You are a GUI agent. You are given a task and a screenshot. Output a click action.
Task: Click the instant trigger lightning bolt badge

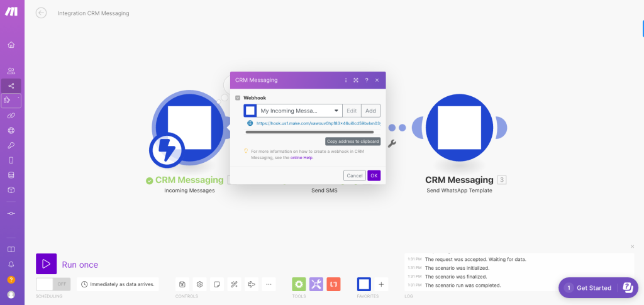pos(167,150)
